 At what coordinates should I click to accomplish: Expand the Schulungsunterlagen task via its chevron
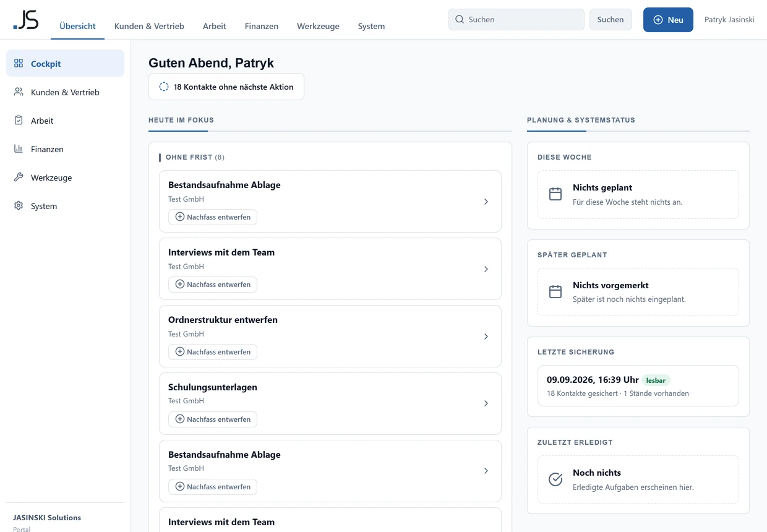pyautogui.click(x=486, y=403)
